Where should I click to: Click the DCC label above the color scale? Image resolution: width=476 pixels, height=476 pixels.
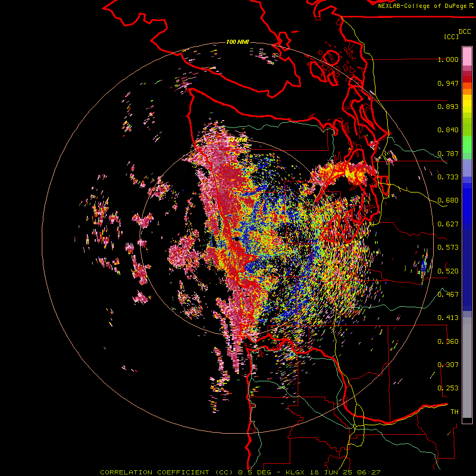464,32
